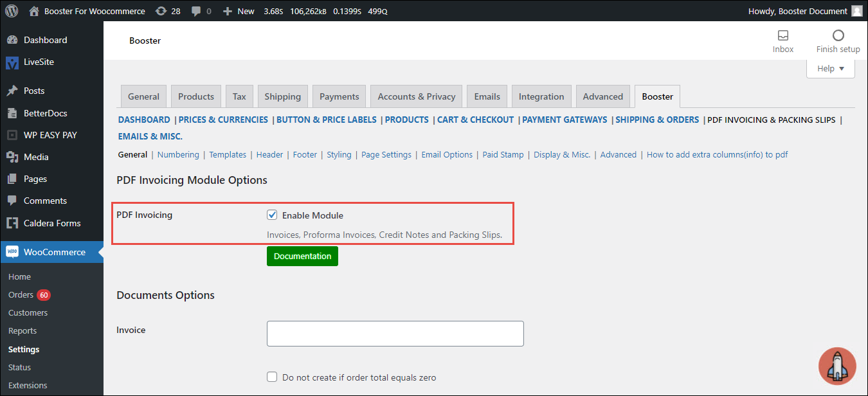Launch the rocket Booster floating icon
Image resolution: width=868 pixels, height=396 pixels.
tap(837, 366)
